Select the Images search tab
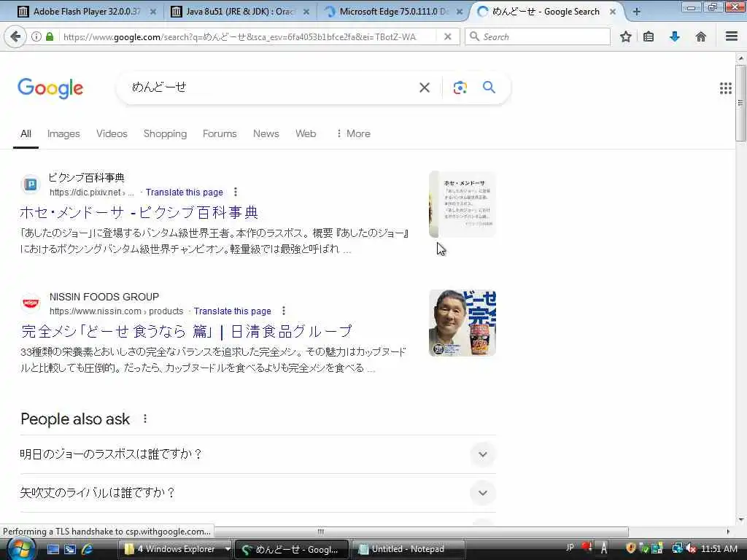 [x=63, y=134]
